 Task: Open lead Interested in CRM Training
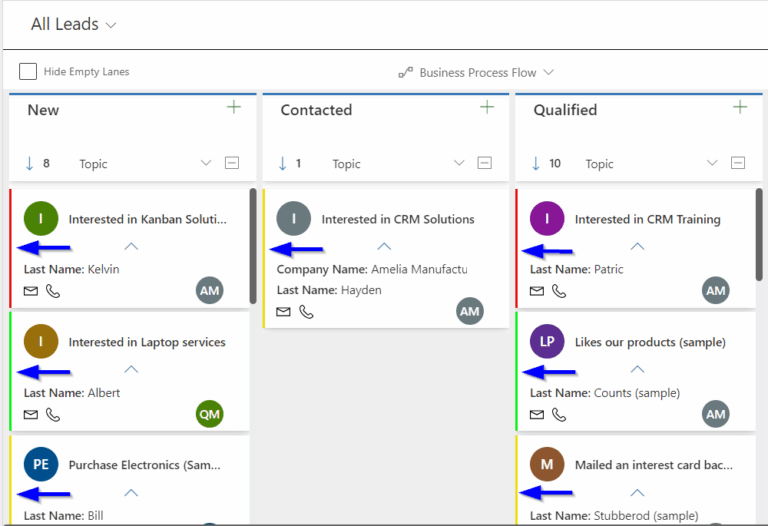[648, 219]
